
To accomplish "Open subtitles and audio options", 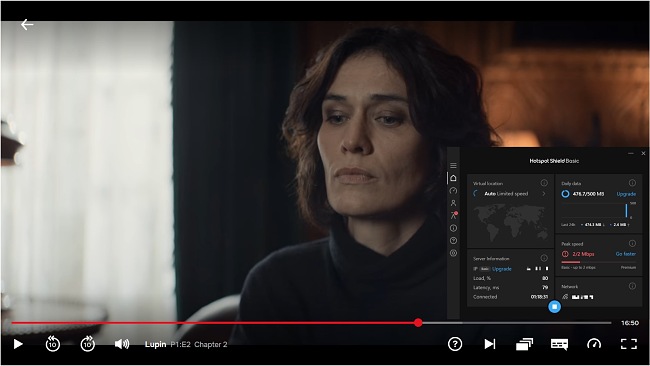I will tap(559, 344).
